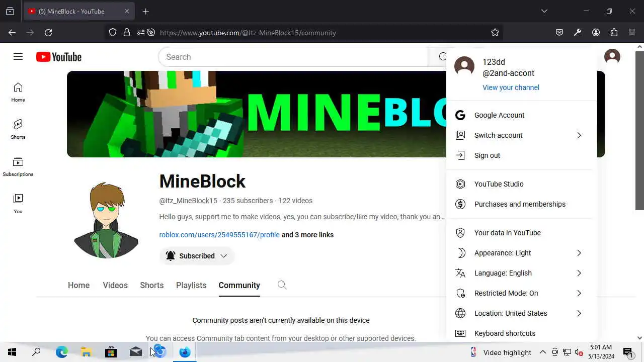Screen dimensions: 644x362
Task: Open the Pocket save icon
Action: 559,32
